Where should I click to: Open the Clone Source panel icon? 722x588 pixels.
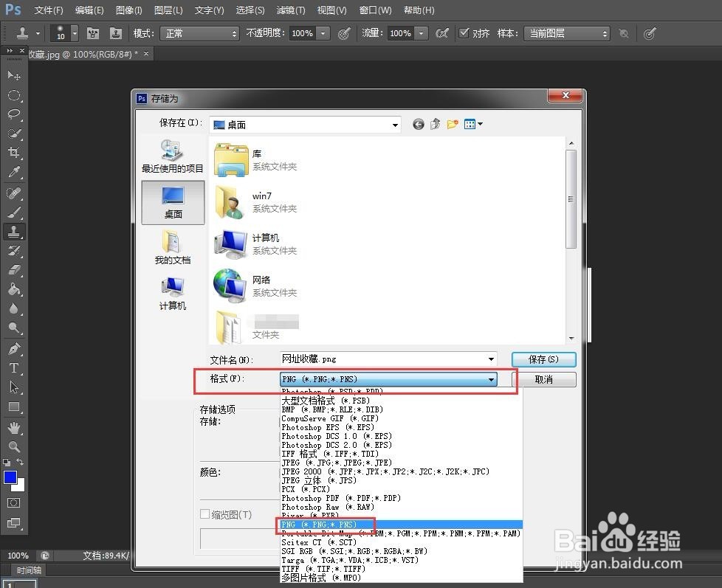pos(116,33)
